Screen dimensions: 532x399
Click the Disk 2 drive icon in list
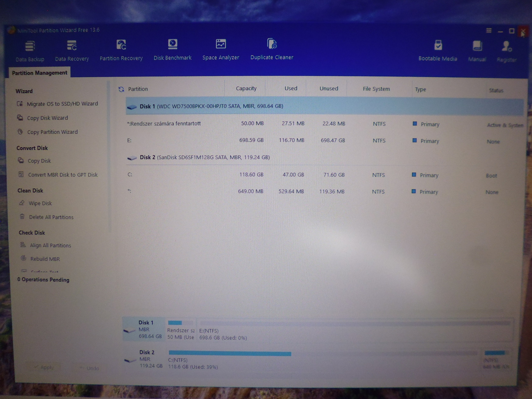tap(132, 158)
